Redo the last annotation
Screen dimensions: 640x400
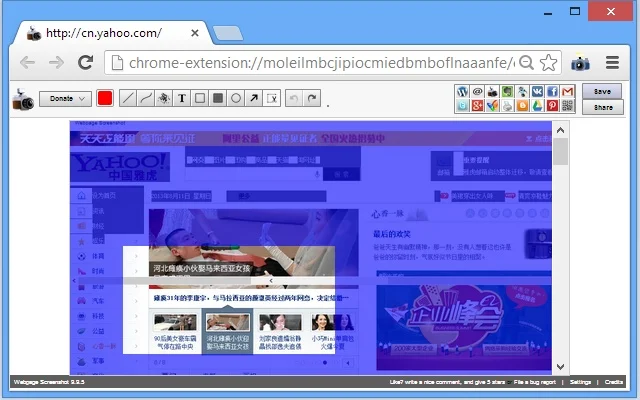pyautogui.click(x=312, y=98)
